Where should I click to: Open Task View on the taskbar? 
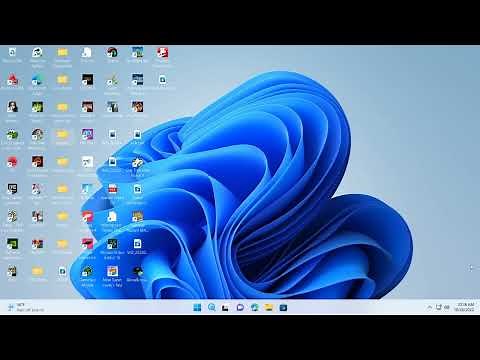(226, 307)
